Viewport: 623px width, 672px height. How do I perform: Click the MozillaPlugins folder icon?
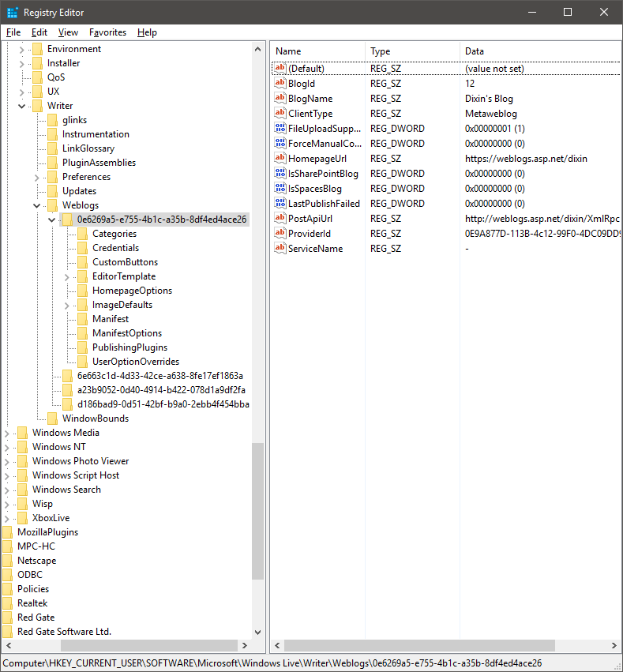click(7, 532)
